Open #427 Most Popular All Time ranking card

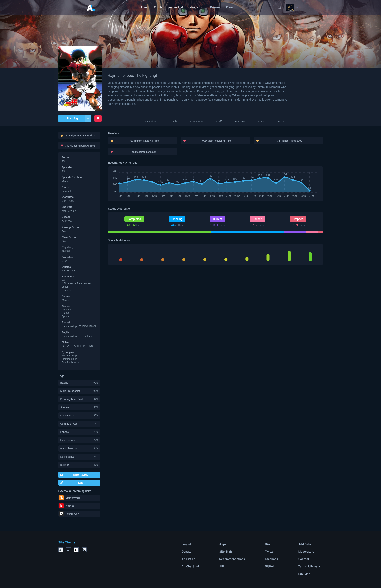click(x=215, y=141)
